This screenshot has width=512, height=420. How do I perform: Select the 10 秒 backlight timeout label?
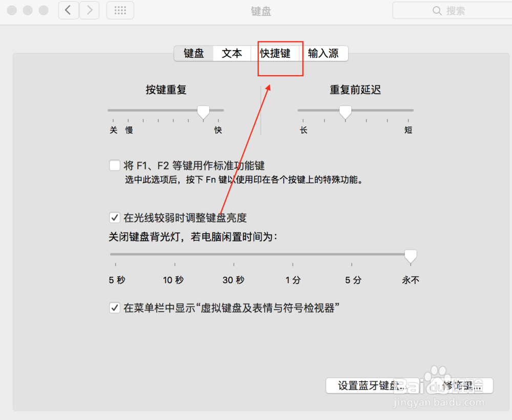174,280
